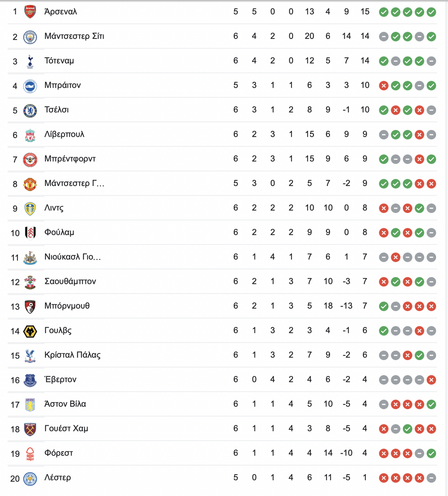Viewport: 448px width, 496px height.
Task: Click the Arsenal club crest
Action: [x=30, y=12]
